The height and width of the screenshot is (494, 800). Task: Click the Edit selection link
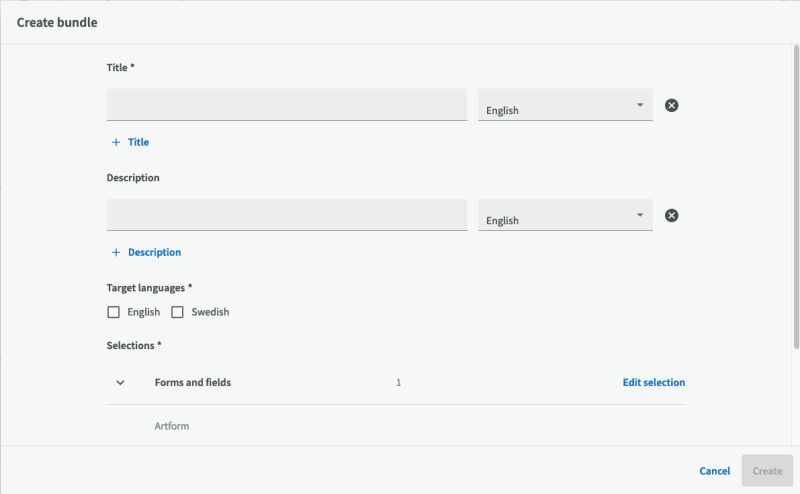[653, 382]
